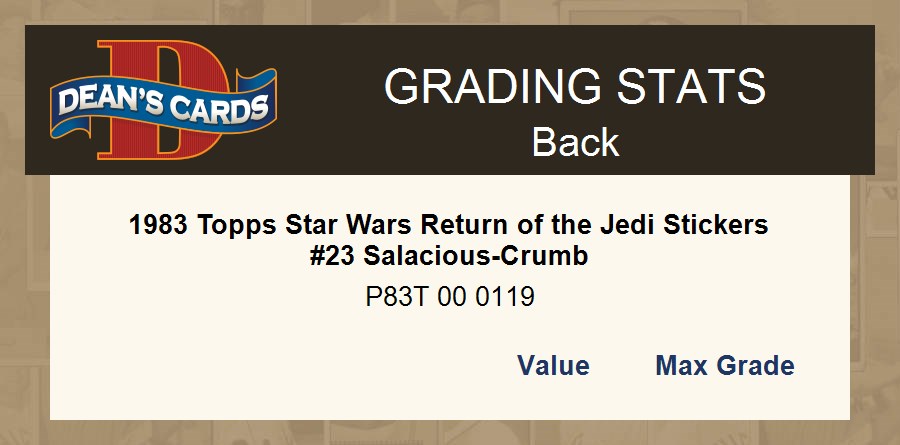Click the #23 card number
Screen dimensions: 900x445
tap(333, 256)
